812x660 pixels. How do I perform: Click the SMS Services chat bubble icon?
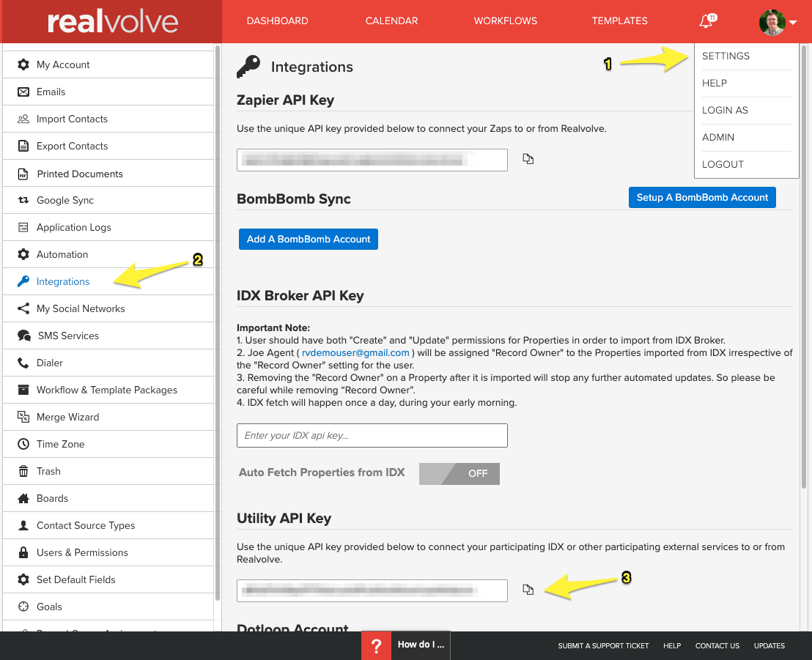click(24, 335)
